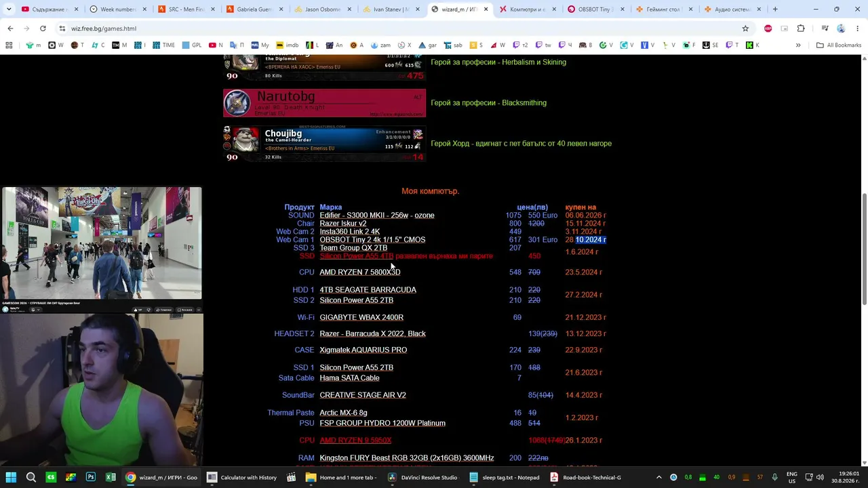Open the Hama SATA Cable link

(x=349, y=378)
